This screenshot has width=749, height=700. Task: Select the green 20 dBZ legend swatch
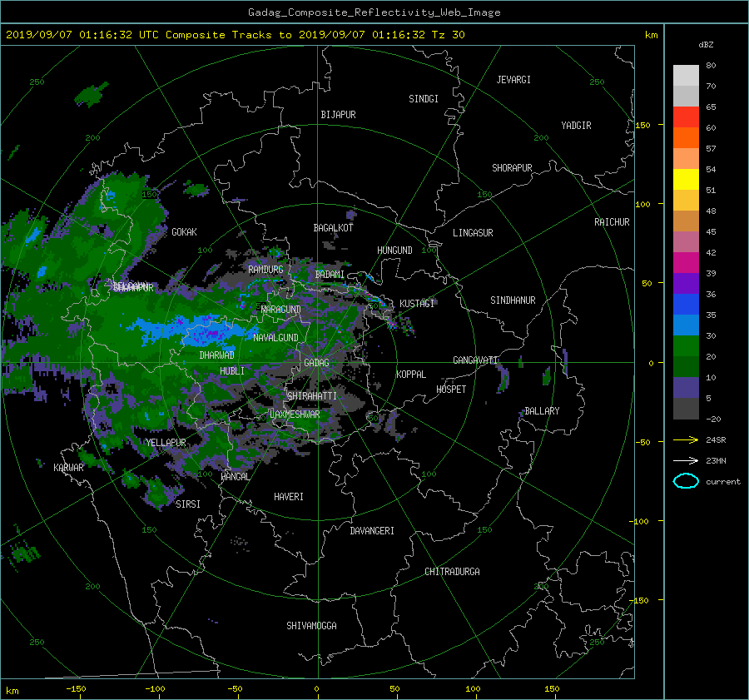point(686,346)
